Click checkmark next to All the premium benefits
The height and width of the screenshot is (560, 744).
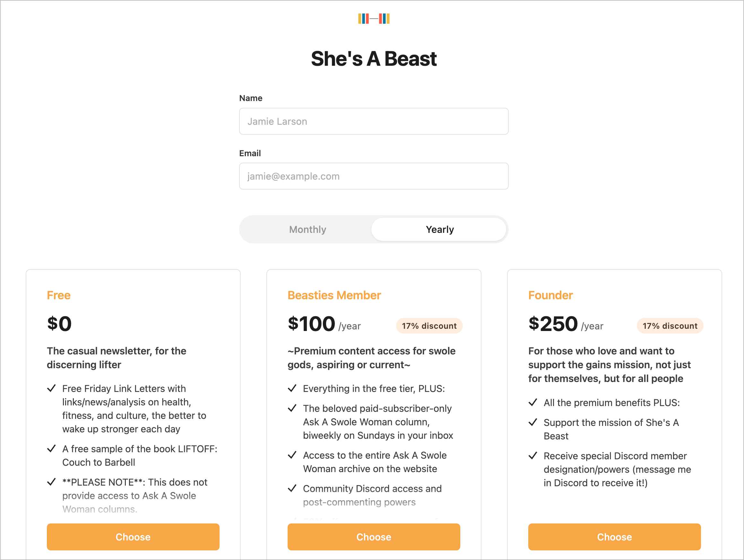coord(533,402)
